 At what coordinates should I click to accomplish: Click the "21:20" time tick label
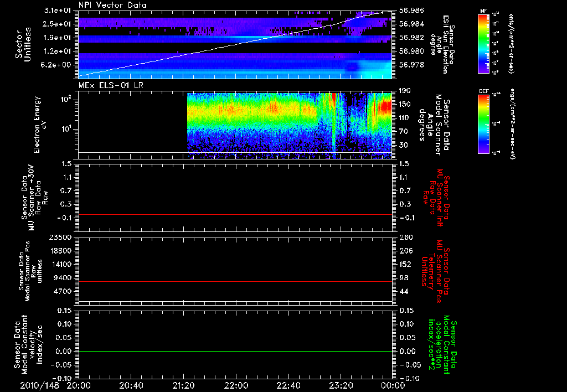pyautogui.click(x=183, y=385)
